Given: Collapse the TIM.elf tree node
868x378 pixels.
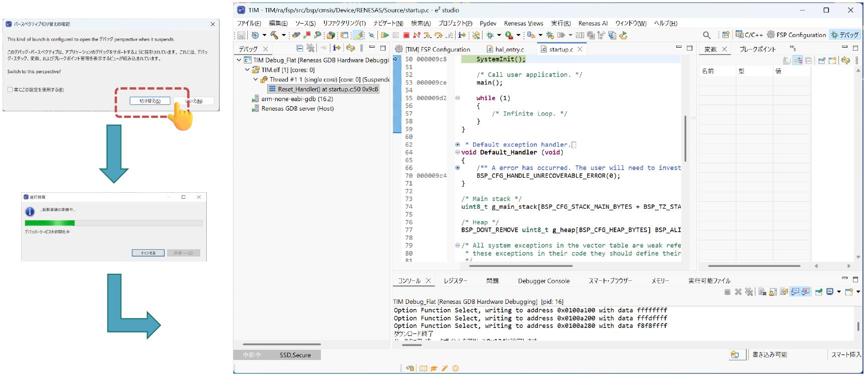Looking at the screenshot, I should pos(247,70).
